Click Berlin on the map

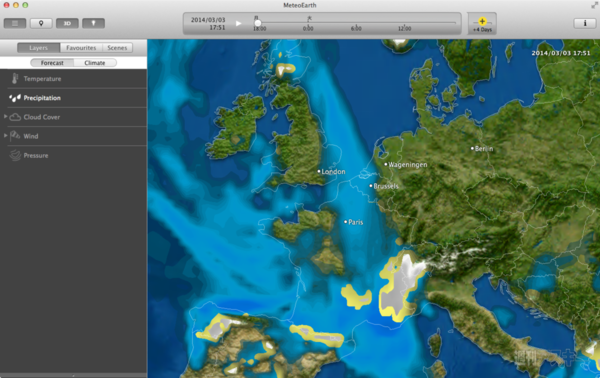click(482, 148)
